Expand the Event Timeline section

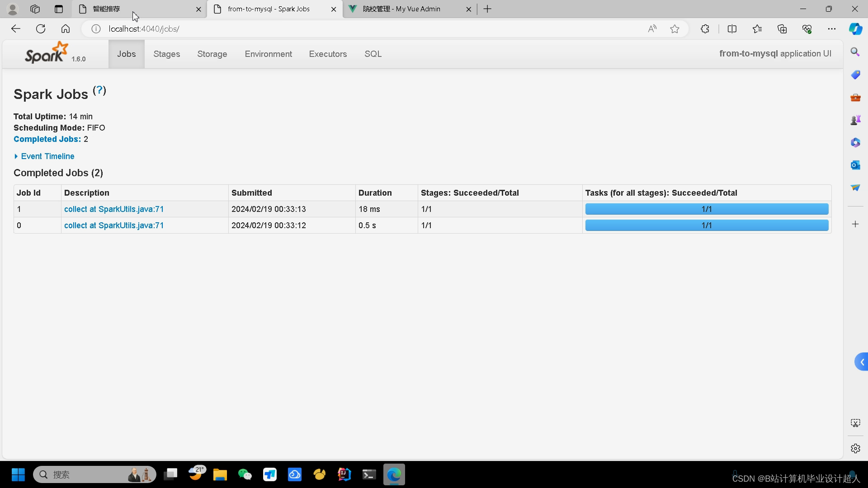[x=44, y=156]
